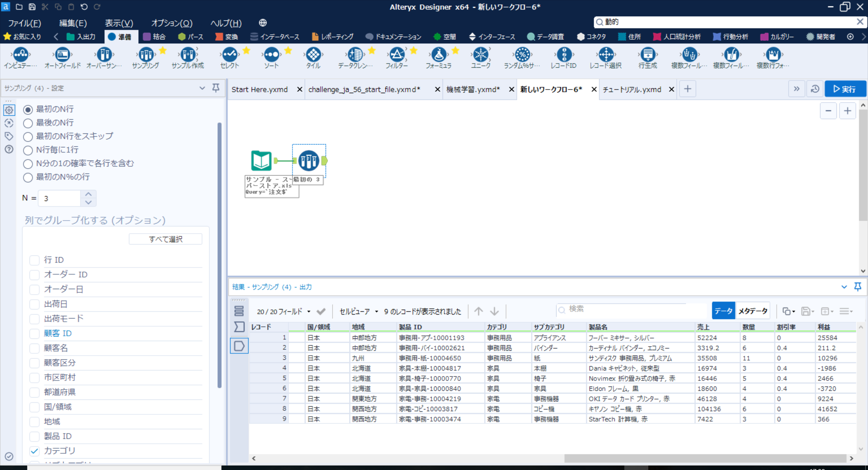Check the 地域 grouping checkbox
Screen dimensions: 868x470
point(34,422)
